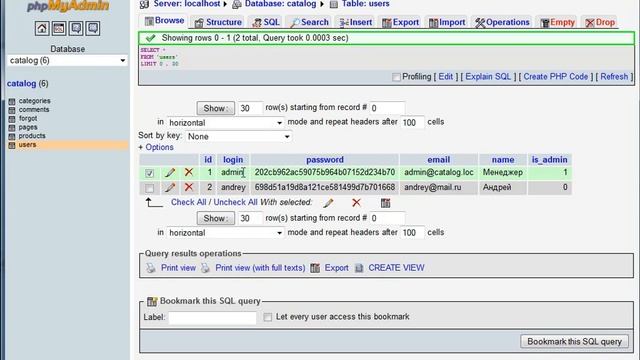Image resolution: width=640 pixels, height=360 pixels.
Task: Sort by the password column header
Action: (x=325, y=160)
